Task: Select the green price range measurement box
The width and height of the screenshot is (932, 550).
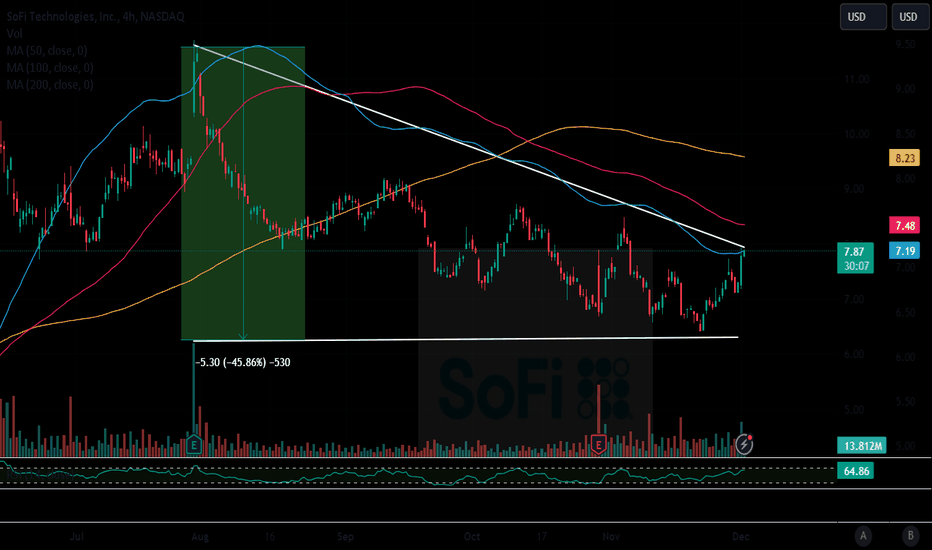Action: pyautogui.click(x=243, y=193)
